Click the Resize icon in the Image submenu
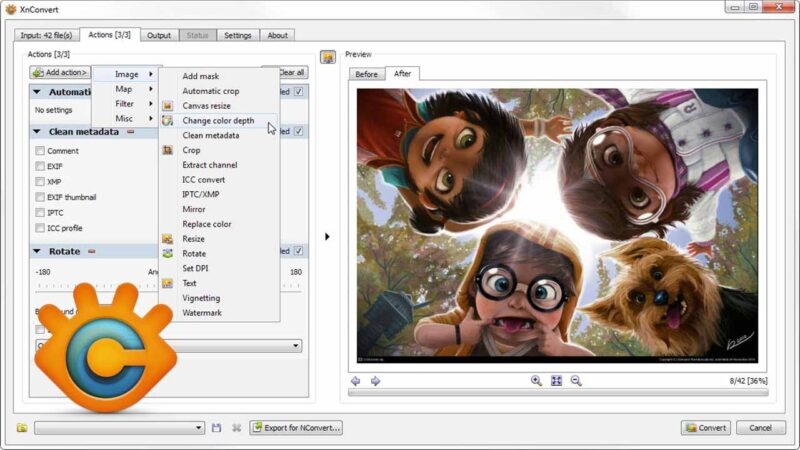 click(167, 239)
